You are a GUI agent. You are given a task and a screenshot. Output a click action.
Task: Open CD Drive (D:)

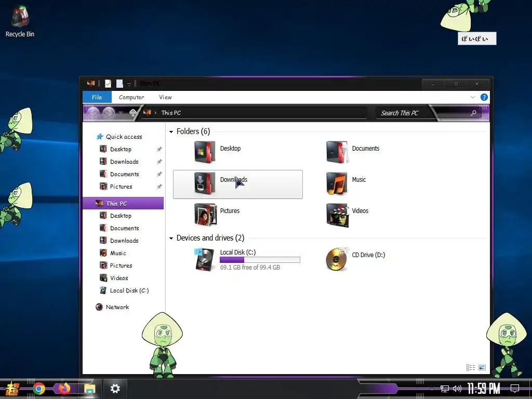click(x=355, y=259)
